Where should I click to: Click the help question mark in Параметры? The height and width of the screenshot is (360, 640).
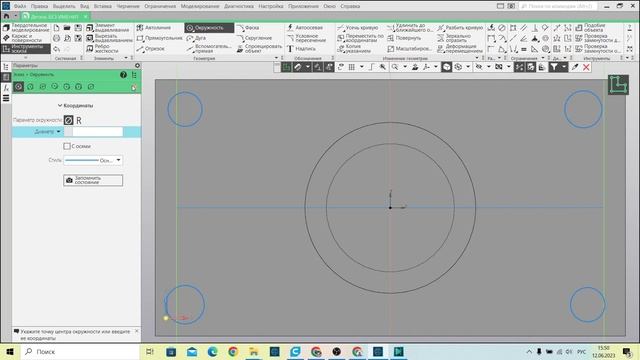pos(123,75)
